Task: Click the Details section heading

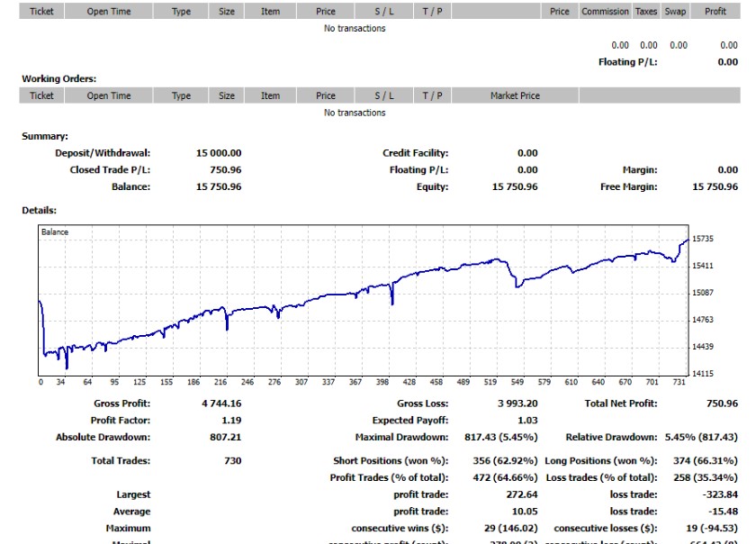Action: pos(40,211)
